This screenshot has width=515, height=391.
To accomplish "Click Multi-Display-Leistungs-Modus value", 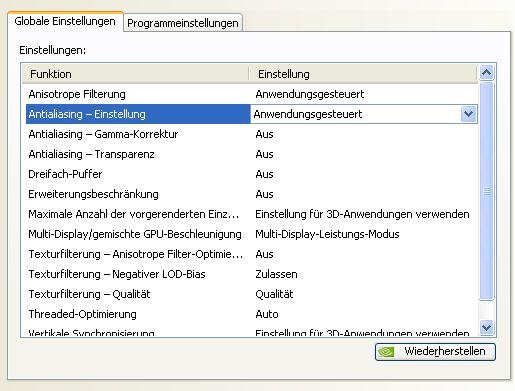I will (327, 234).
